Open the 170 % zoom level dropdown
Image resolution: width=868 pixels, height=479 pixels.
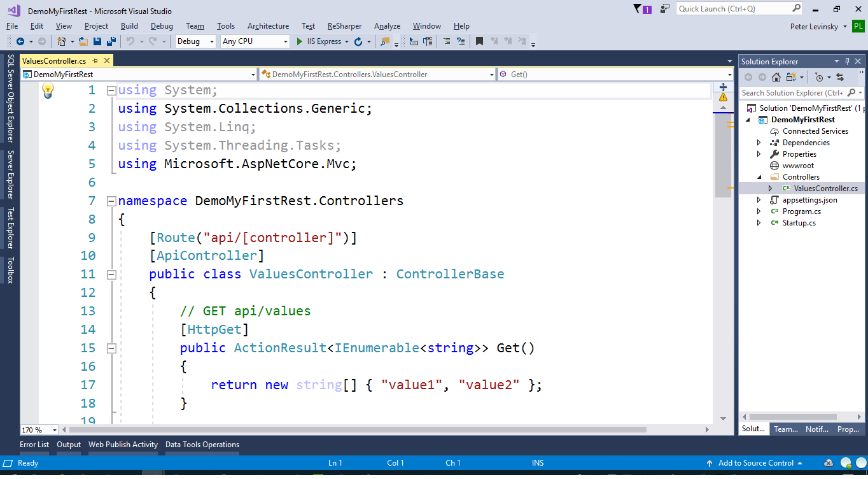(39, 430)
